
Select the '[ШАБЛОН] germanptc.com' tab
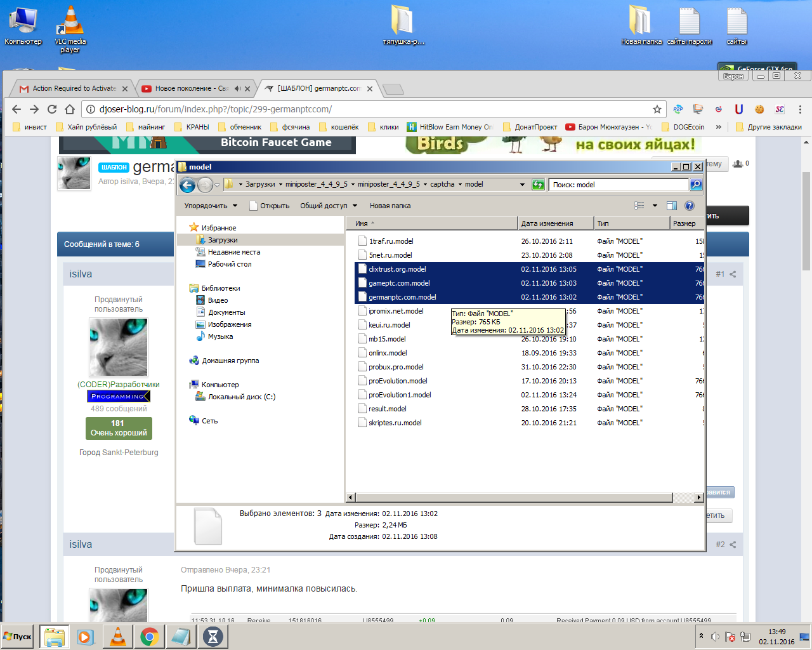[319, 88]
